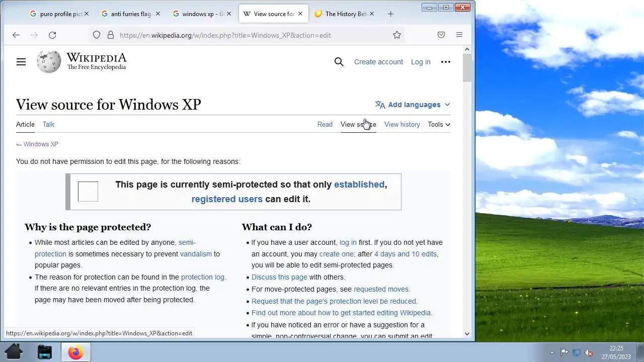The image size is (644, 362).
Task: Open Wikipedia search magnifier
Action: [339, 62]
